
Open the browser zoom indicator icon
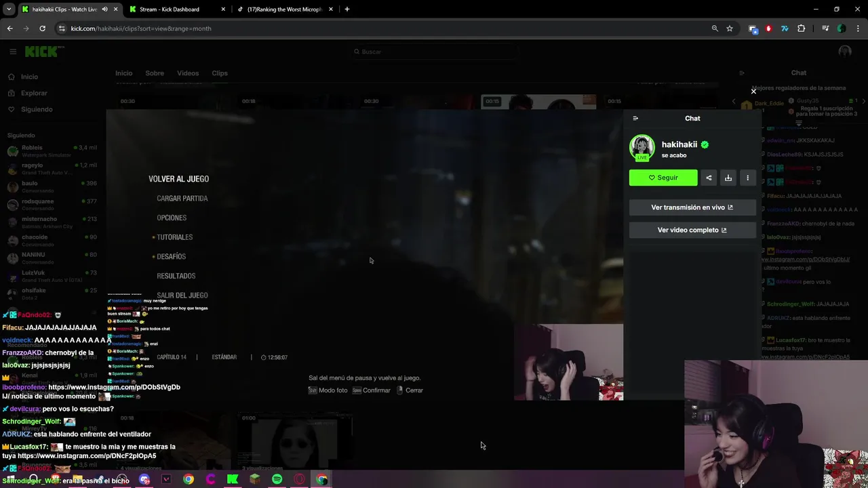[715, 28]
